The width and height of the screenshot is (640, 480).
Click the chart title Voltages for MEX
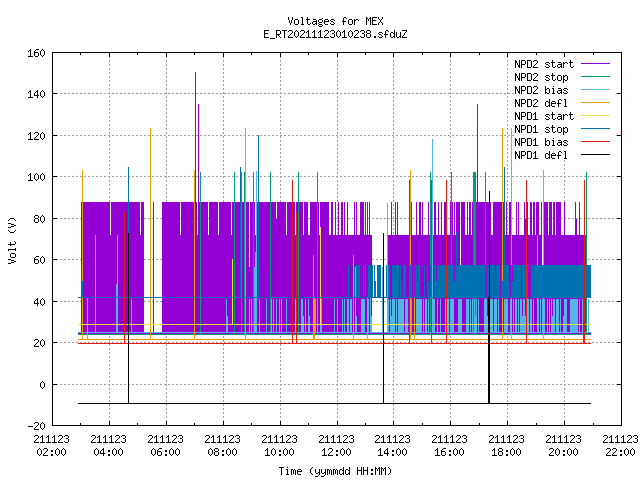click(336, 21)
